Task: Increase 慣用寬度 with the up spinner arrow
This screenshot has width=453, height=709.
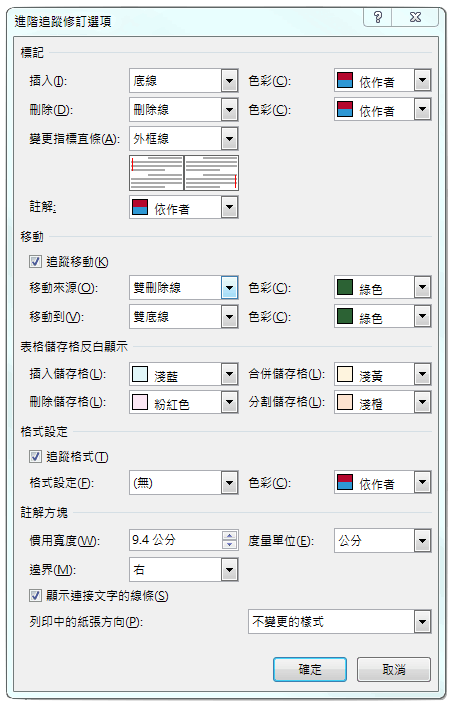Action: (230, 535)
